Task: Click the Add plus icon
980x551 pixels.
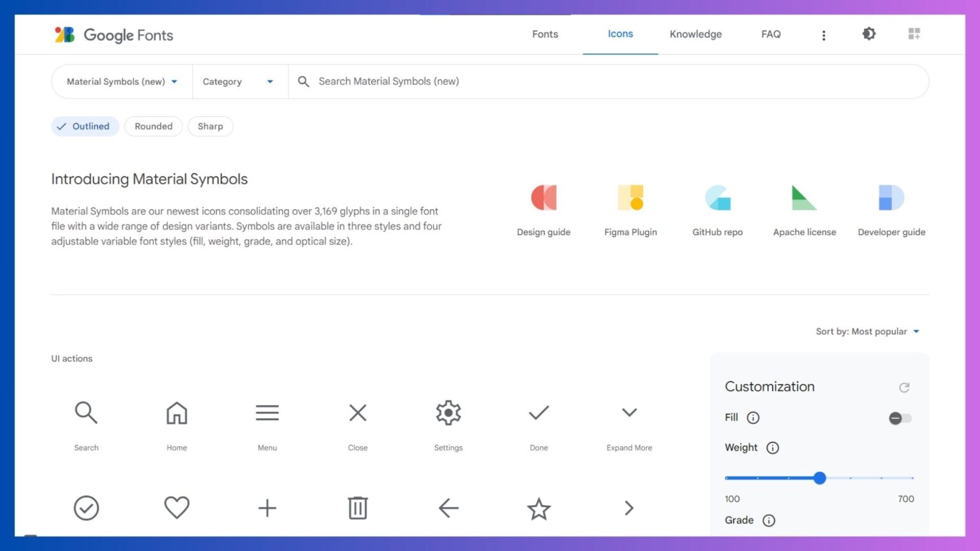Action: [267, 508]
